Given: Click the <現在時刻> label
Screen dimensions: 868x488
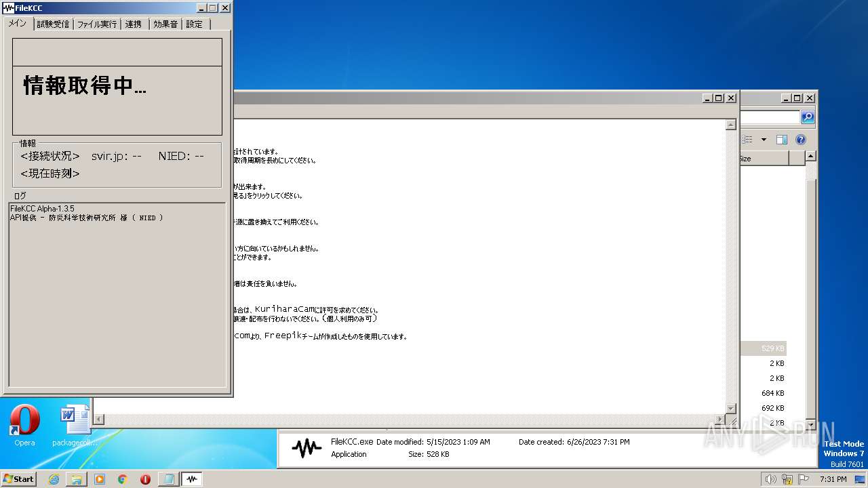Looking at the screenshot, I should pyautogui.click(x=50, y=174).
